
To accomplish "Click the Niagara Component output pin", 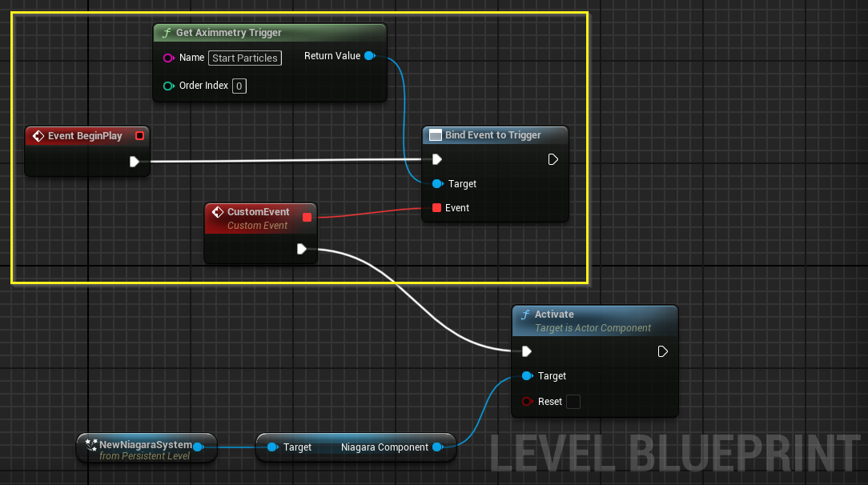I will (x=438, y=447).
